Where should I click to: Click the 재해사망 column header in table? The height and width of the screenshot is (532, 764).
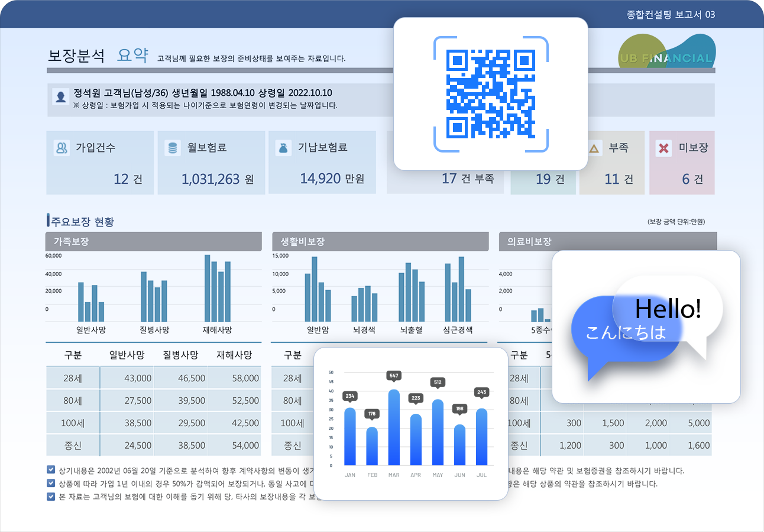(235, 355)
